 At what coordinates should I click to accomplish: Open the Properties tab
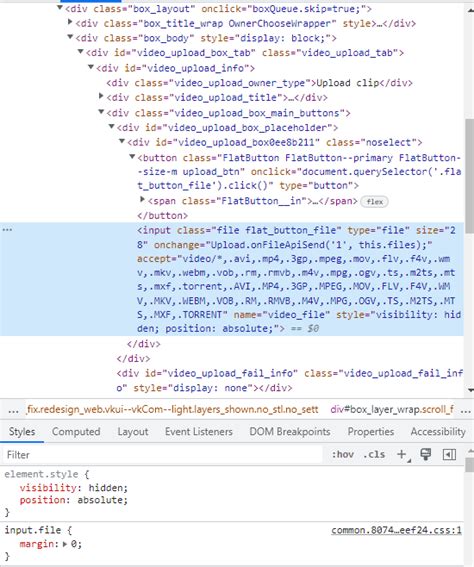click(371, 432)
